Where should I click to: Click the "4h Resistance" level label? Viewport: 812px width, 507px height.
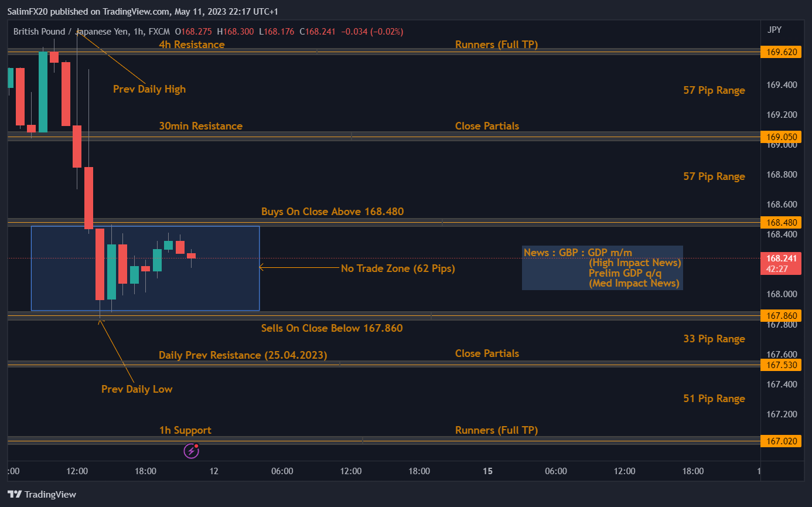coord(192,45)
